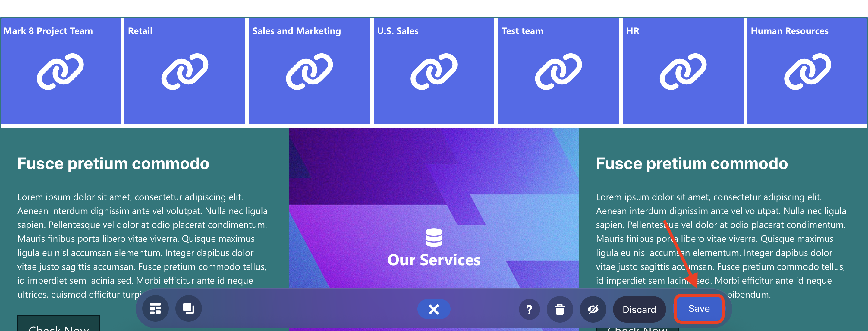Viewport: 868px width, 331px height.
Task: Close toolbar with the blue X button
Action: [434, 309]
